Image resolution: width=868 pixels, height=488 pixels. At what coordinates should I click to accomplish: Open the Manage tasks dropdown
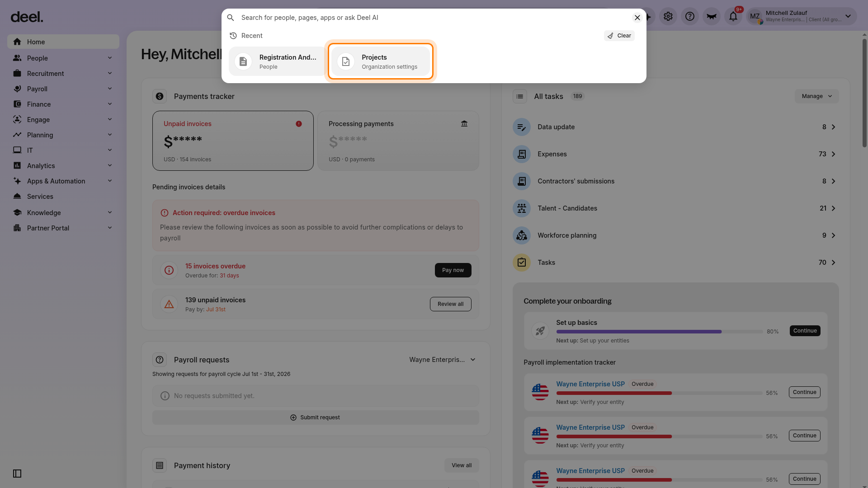tap(817, 96)
